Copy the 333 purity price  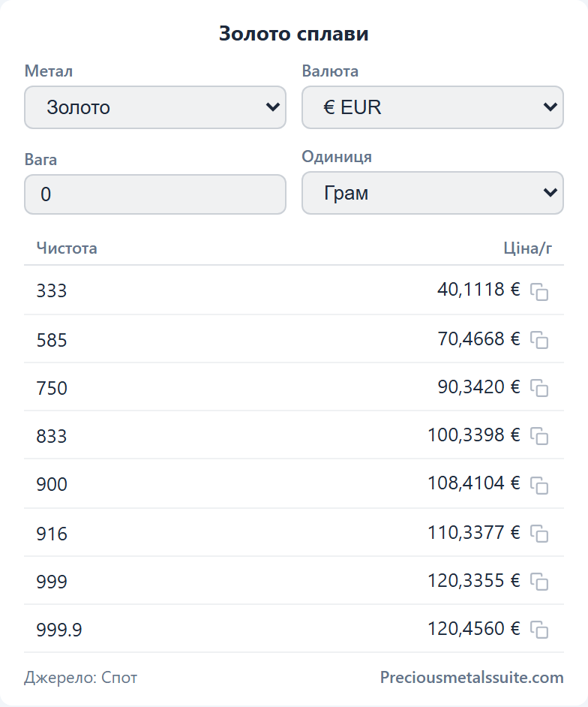(539, 292)
